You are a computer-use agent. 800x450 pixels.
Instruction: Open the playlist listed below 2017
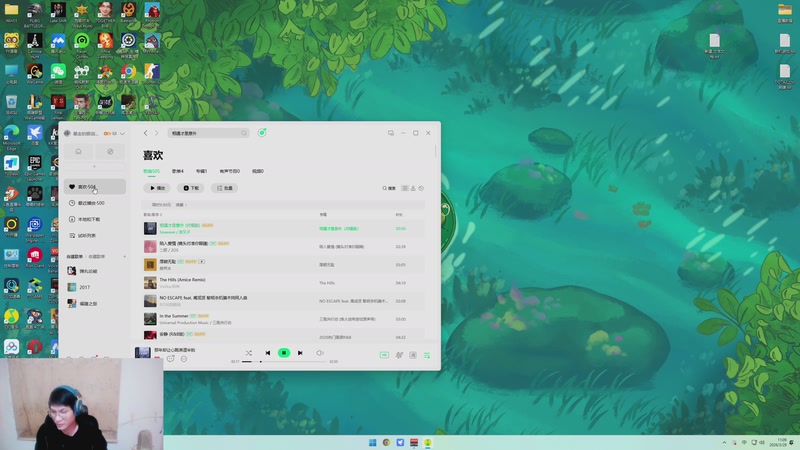[x=95, y=304]
